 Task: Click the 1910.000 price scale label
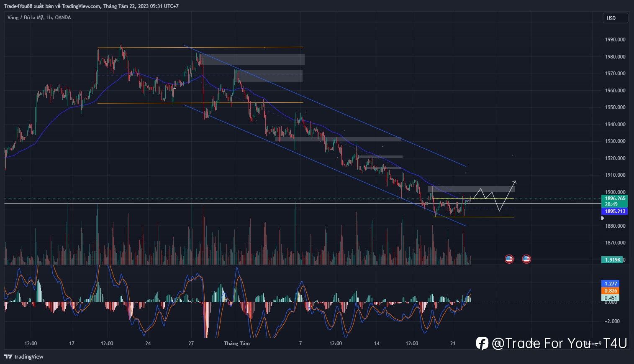615,175
